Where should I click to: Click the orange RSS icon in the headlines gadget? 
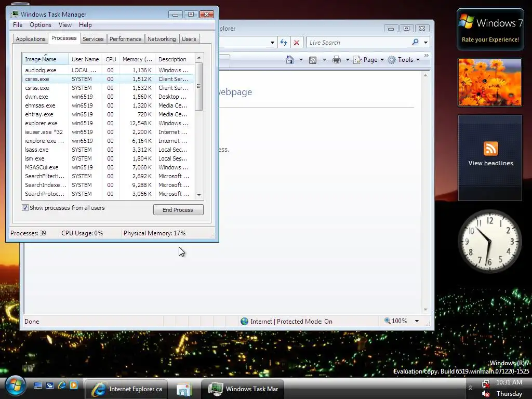tap(490, 149)
